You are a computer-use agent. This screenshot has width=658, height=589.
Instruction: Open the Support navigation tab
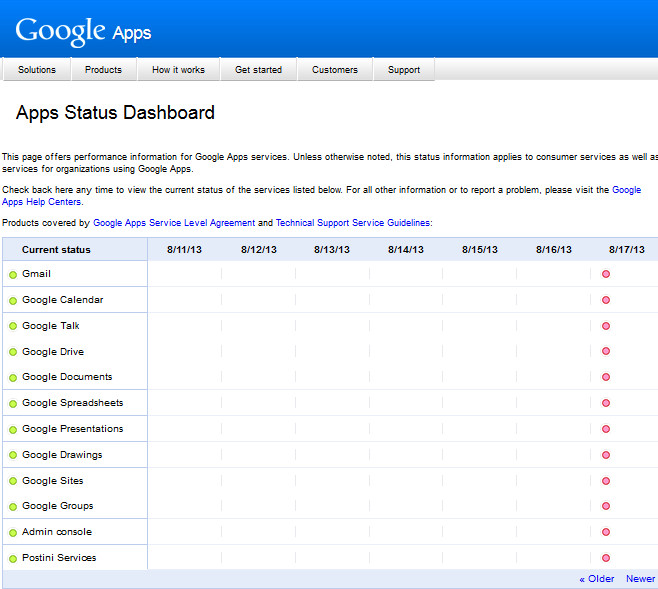[404, 70]
